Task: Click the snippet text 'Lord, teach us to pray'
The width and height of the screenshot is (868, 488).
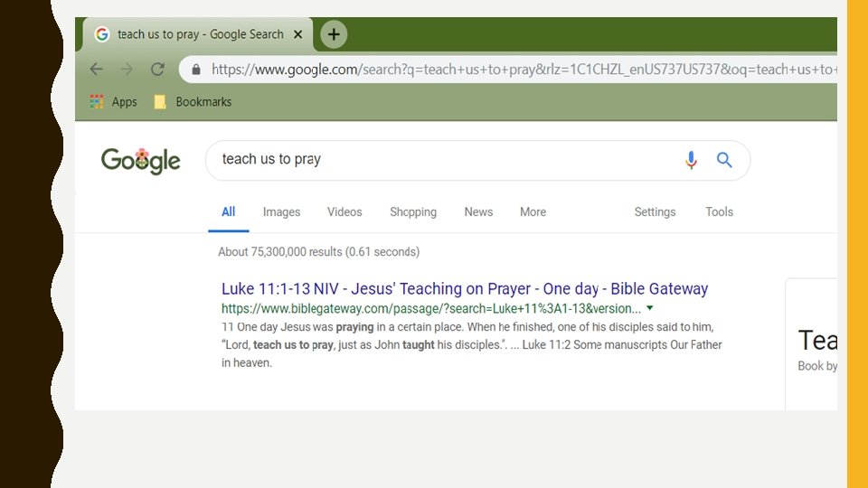Action: pyautogui.click(x=278, y=344)
